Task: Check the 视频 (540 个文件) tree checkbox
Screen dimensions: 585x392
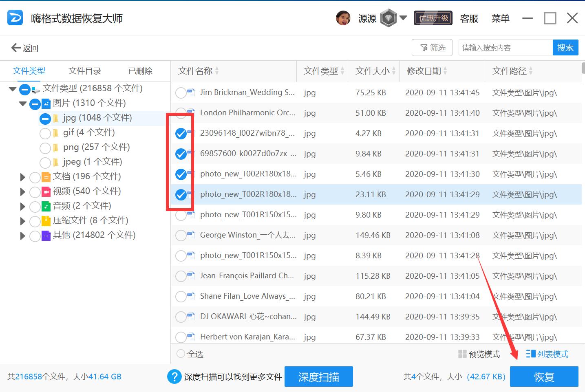Action: coord(35,192)
